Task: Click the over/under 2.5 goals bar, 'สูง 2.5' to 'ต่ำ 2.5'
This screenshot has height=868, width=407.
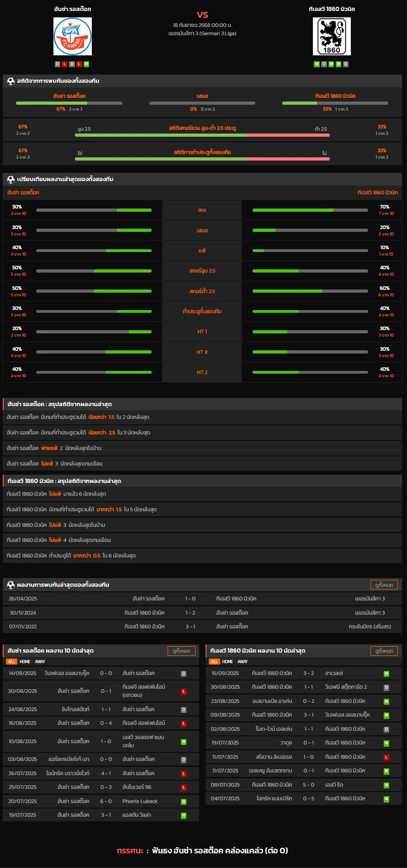Action: (x=202, y=135)
